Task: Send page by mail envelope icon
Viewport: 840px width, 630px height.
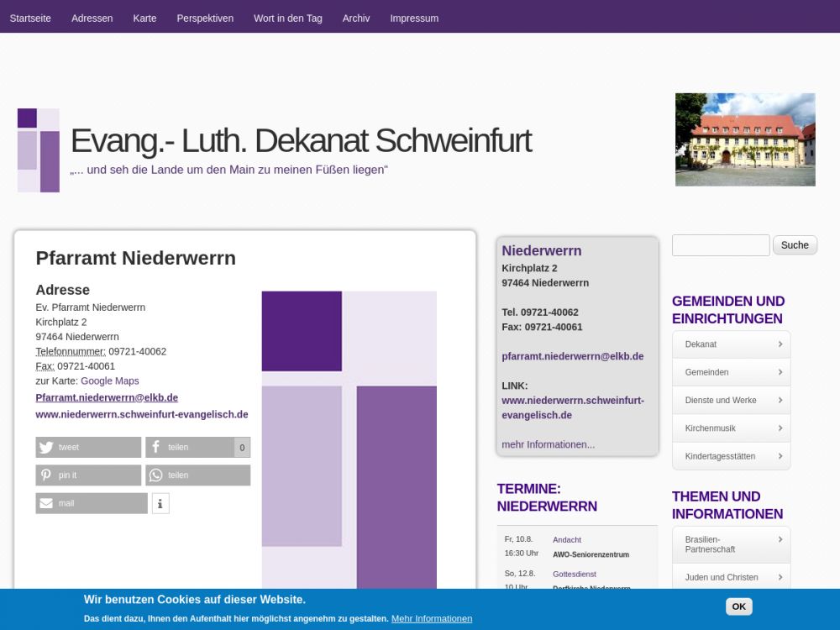Action: (46, 503)
